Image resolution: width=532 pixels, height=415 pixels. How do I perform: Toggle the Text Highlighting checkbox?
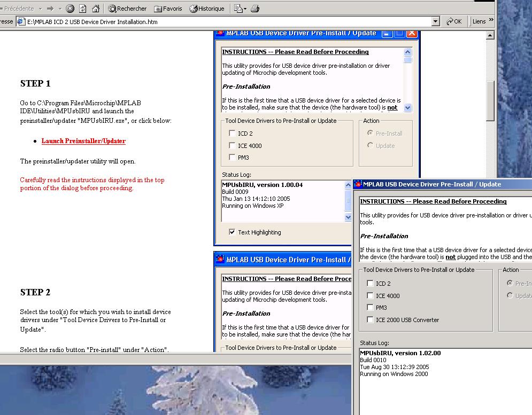(232, 232)
